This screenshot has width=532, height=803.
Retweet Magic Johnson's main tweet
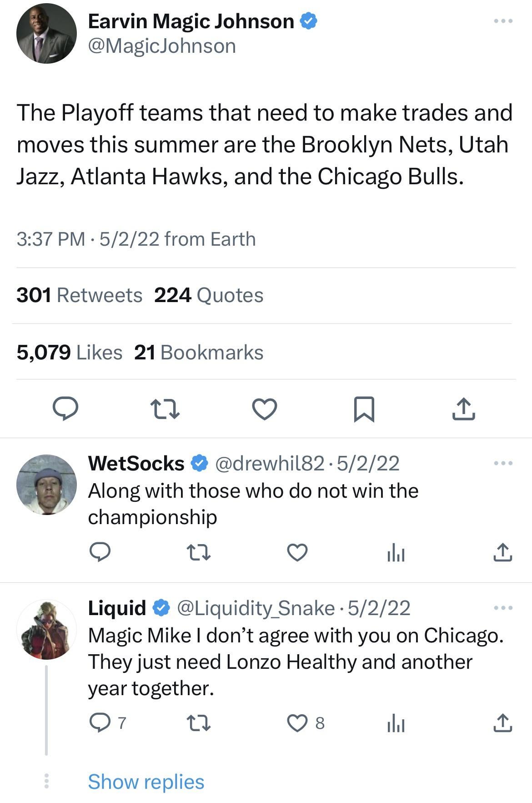pos(165,408)
